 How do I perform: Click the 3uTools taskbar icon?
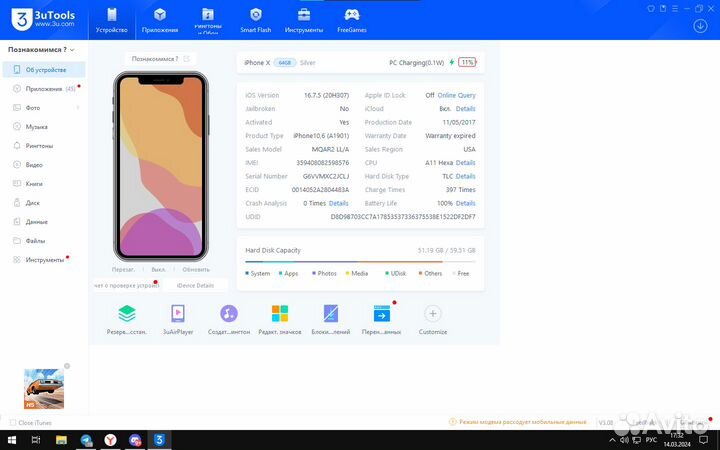[159, 440]
